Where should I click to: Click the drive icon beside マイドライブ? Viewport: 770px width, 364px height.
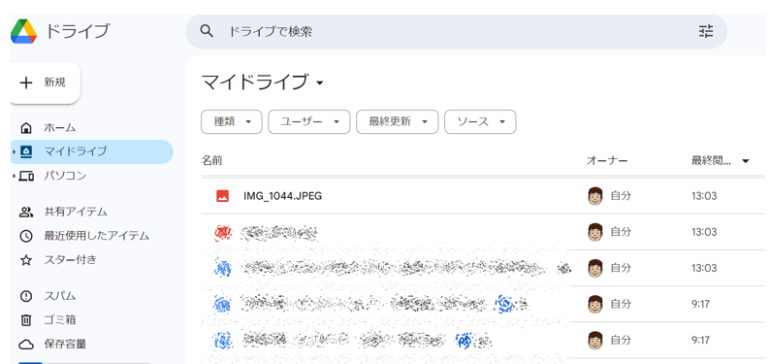26,151
